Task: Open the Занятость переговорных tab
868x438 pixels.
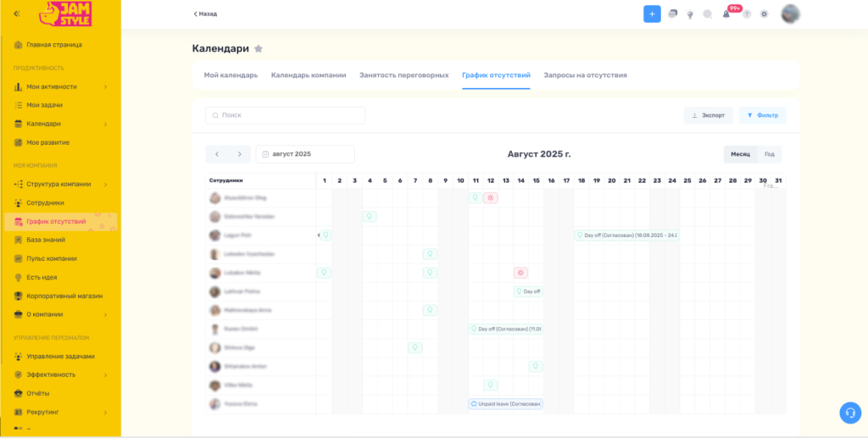Action: coord(403,75)
